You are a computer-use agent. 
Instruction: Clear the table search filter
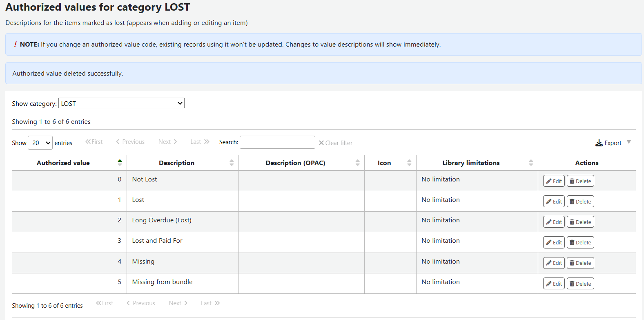[335, 143]
